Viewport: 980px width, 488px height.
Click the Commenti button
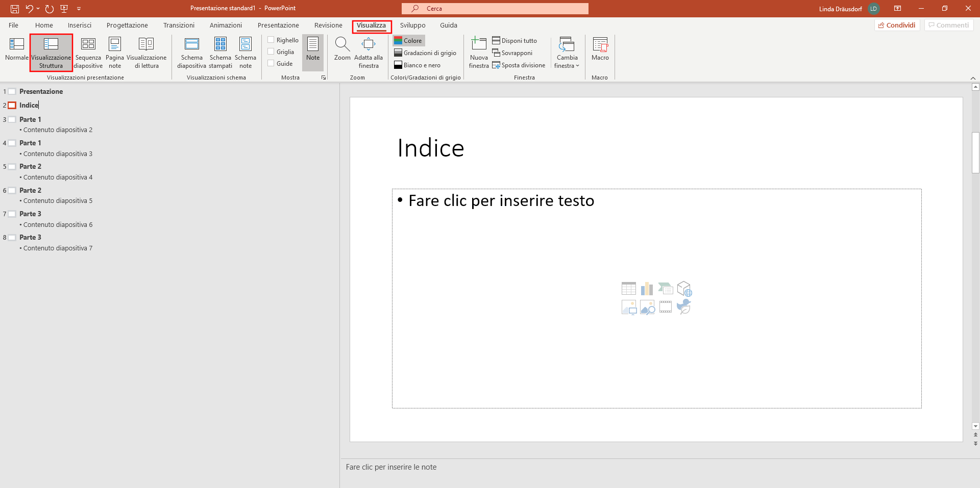tap(949, 25)
